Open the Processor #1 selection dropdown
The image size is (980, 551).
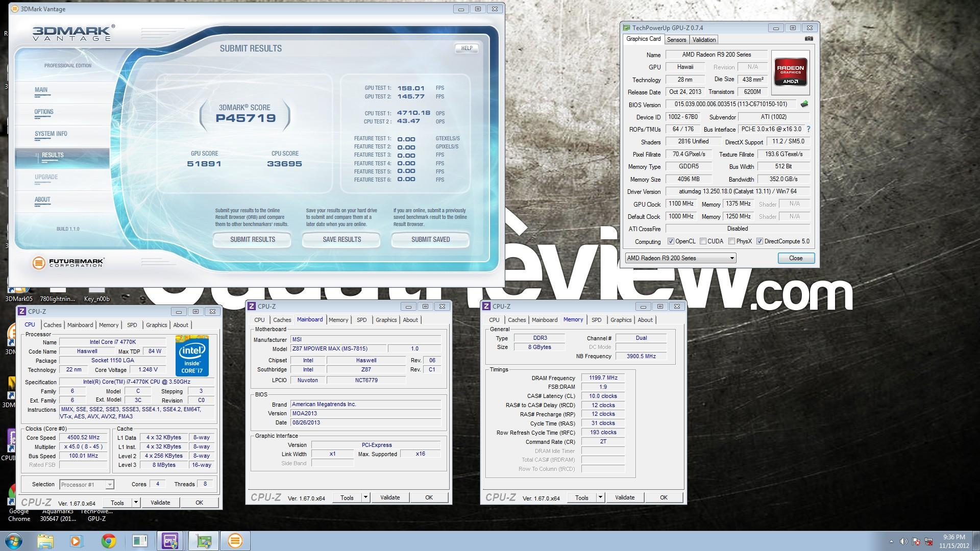pyautogui.click(x=86, y=485)
